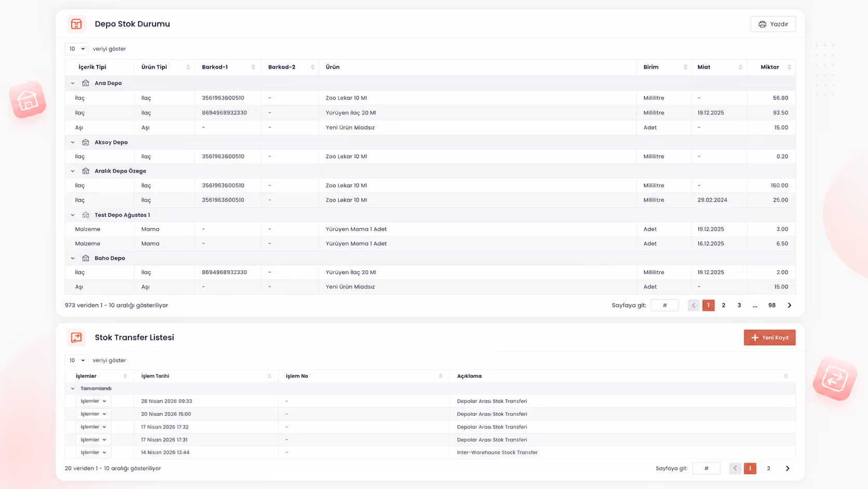Sort transfers by İşlem Tarihi arrows
The height and width of the screenshot is (489, 868).
tap(269, 376)
